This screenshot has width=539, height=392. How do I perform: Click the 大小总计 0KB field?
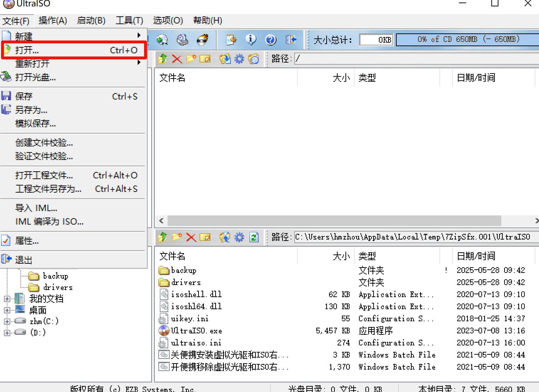pyautogui.click(x=376, y=39)
